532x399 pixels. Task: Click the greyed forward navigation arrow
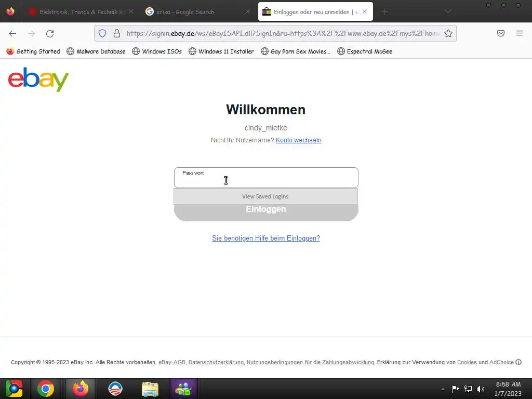click(31, 34)
